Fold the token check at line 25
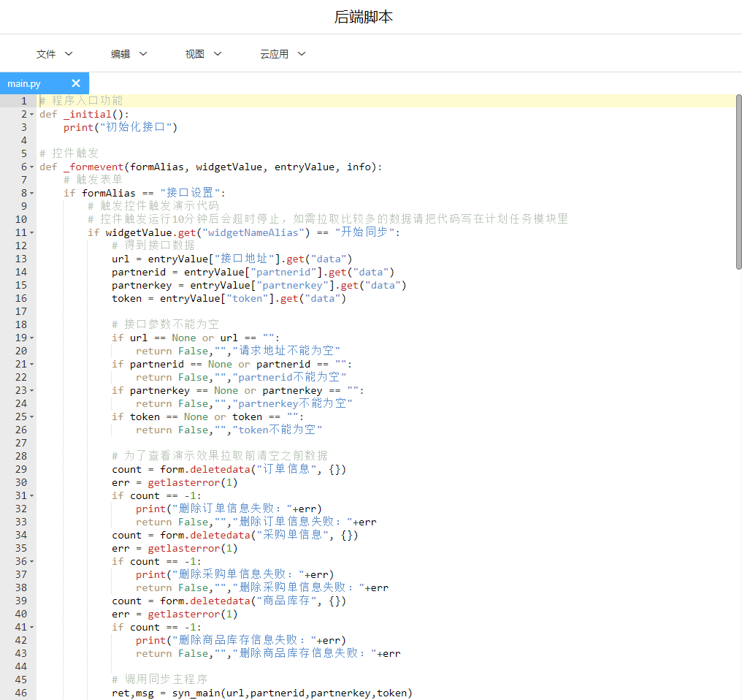The height and width of the screenshot is (700, 742). (x=32, y=417)
